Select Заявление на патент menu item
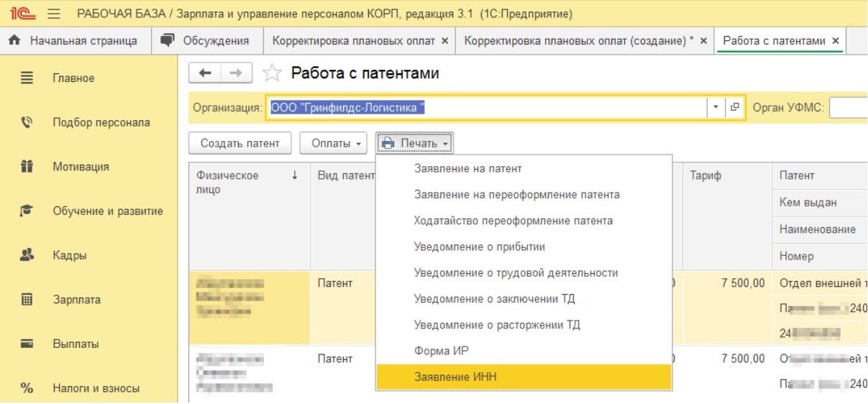868x404 pixels. coord(524,168)
